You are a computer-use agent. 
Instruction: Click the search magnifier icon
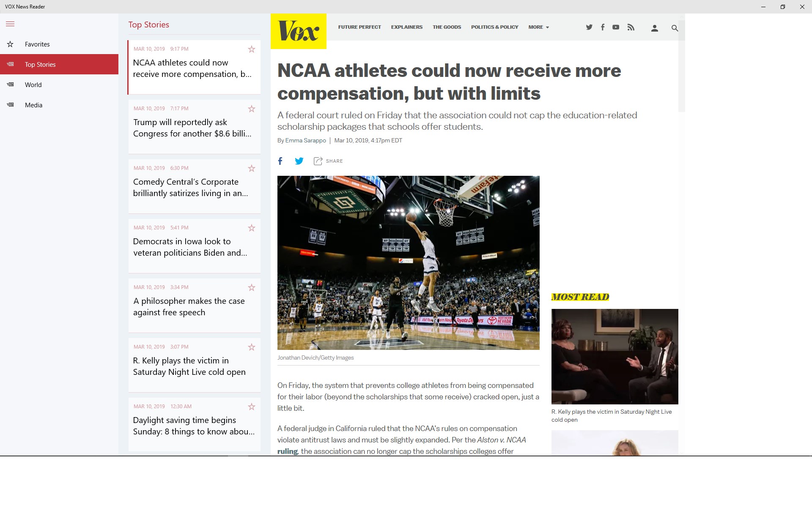(x=675, y=28)
